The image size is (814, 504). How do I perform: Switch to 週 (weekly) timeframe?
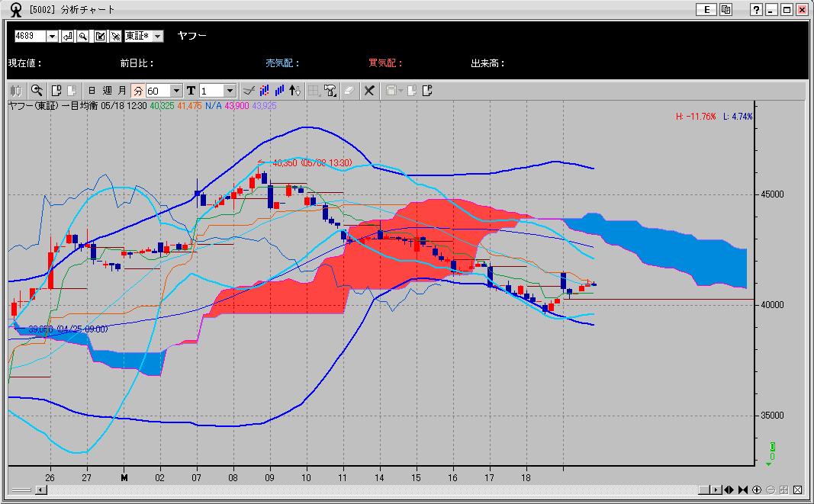(x=108, y=91)
